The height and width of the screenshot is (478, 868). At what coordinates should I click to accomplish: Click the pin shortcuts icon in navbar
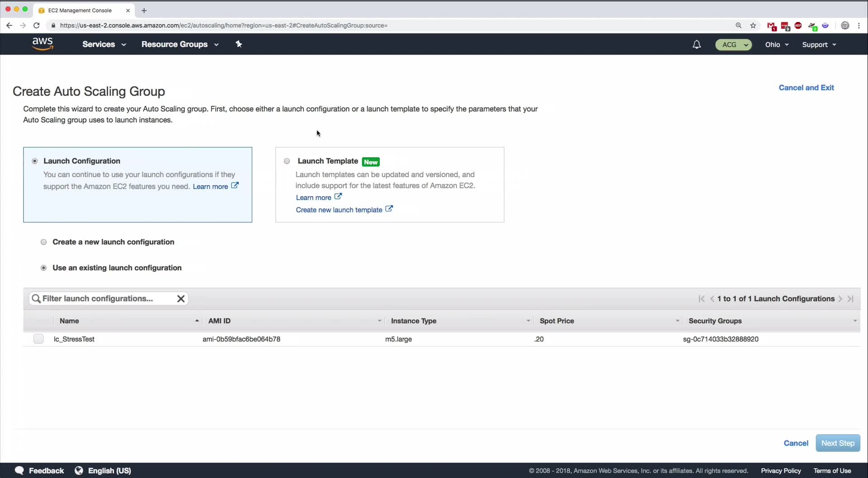tap(239, 44)
